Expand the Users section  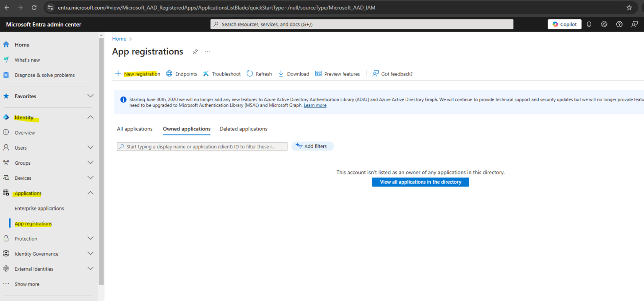coord(90,147)
